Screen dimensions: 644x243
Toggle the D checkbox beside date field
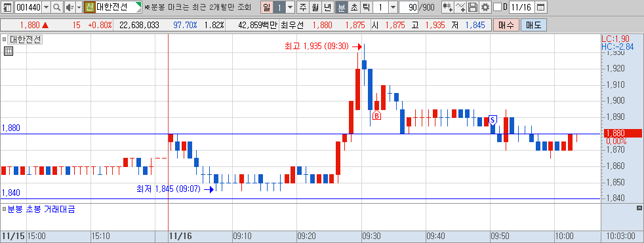coord(497,7)
